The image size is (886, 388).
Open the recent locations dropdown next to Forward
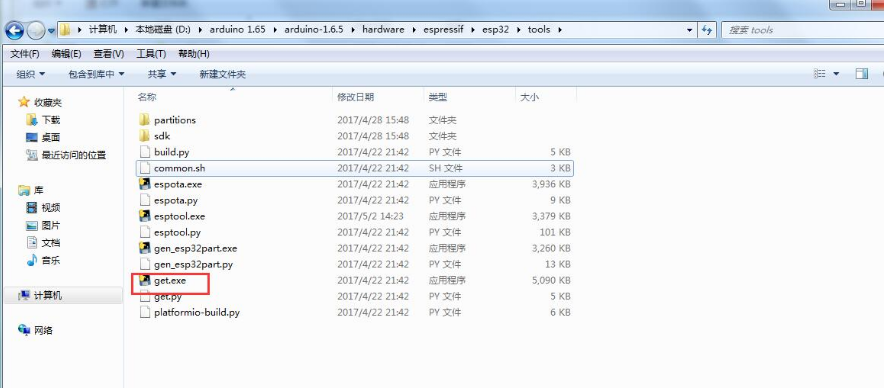[51, 30]
